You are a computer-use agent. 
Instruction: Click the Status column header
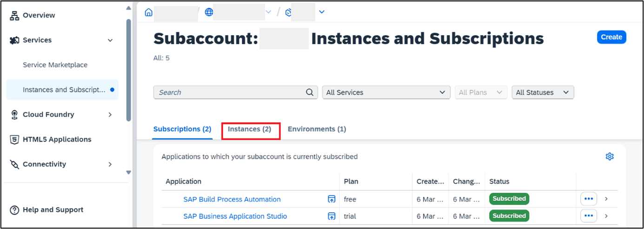pos(499,182)
